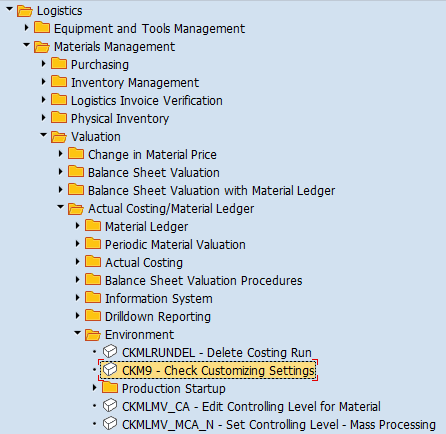Click the Drilldown Reporting folder icon

[x=93, y=315]
